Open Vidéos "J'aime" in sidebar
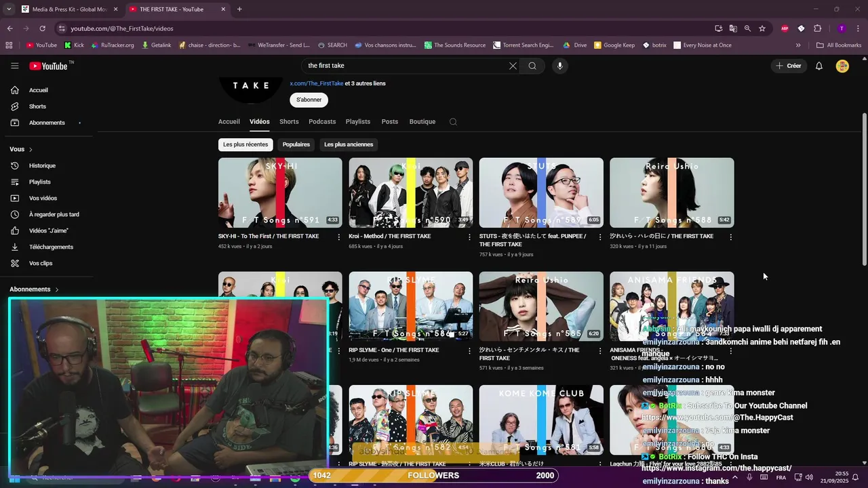868x488 pixels. pos(49,230)
